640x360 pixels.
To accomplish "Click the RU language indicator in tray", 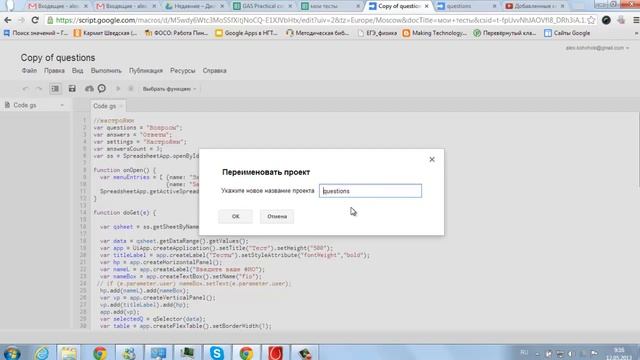I will (524, 352).
